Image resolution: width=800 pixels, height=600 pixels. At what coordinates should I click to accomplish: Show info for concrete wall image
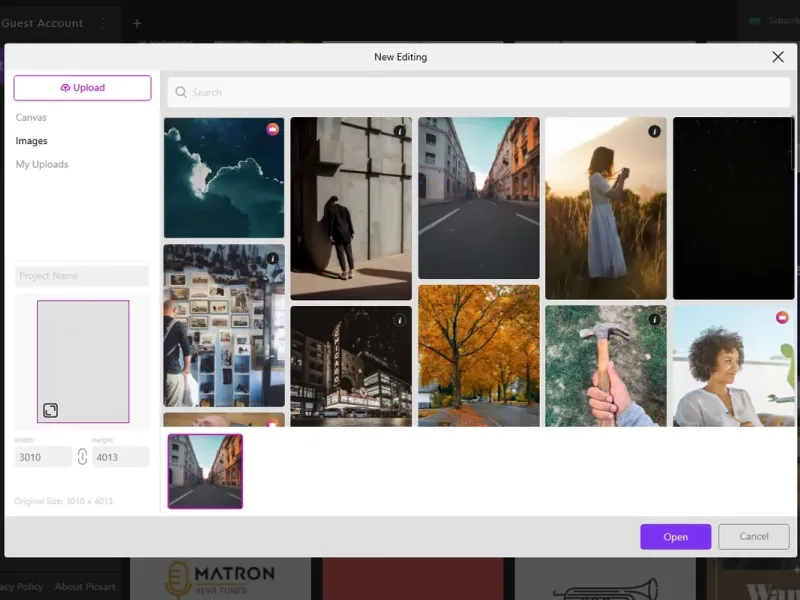[x=399, y=131]
